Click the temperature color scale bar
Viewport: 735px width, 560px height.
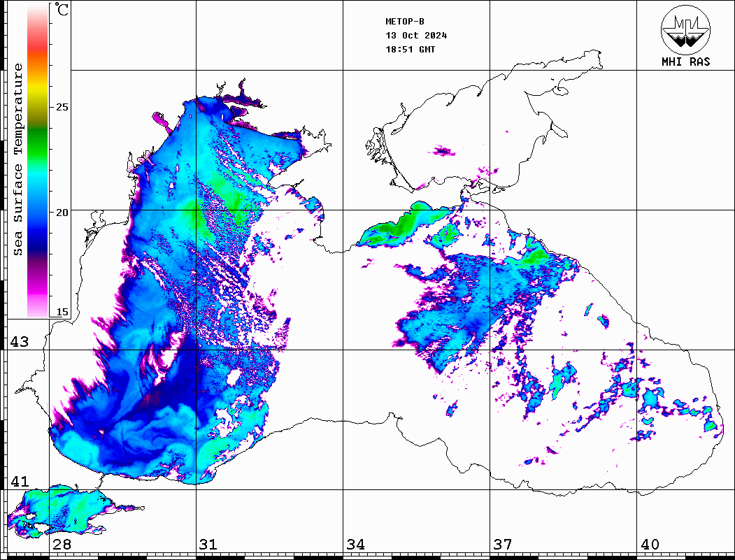(x=38, y=161)
